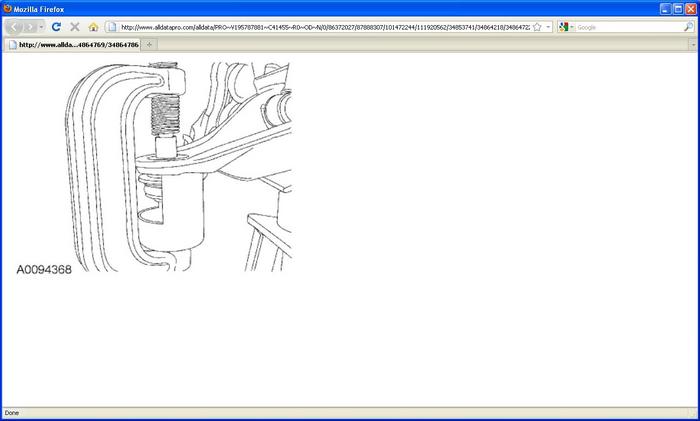Click the search magnifier icon
This screenshot has height=421, width=700.
point(688,27)
